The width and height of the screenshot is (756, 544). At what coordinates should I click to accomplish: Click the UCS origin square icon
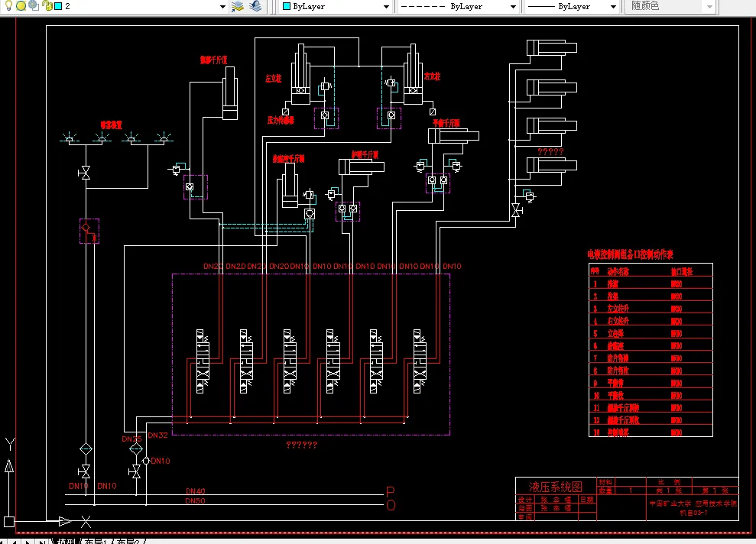click(x=8, y=521)
